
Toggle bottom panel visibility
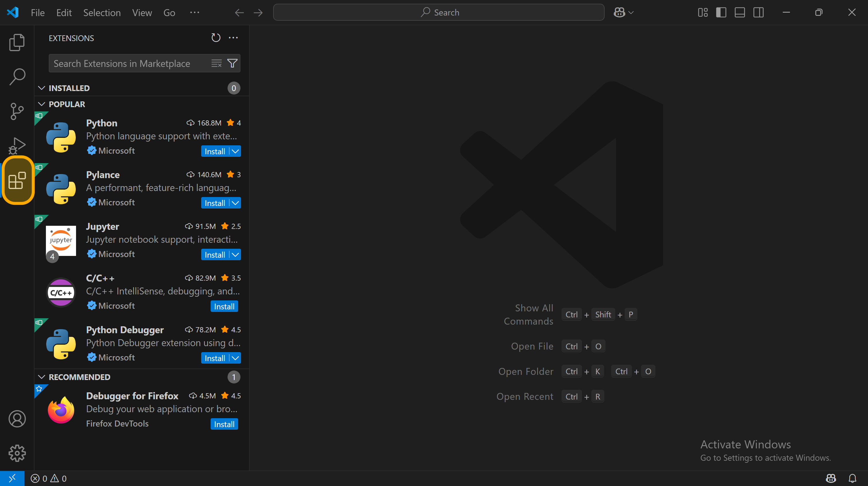click(x=740, y=12)
